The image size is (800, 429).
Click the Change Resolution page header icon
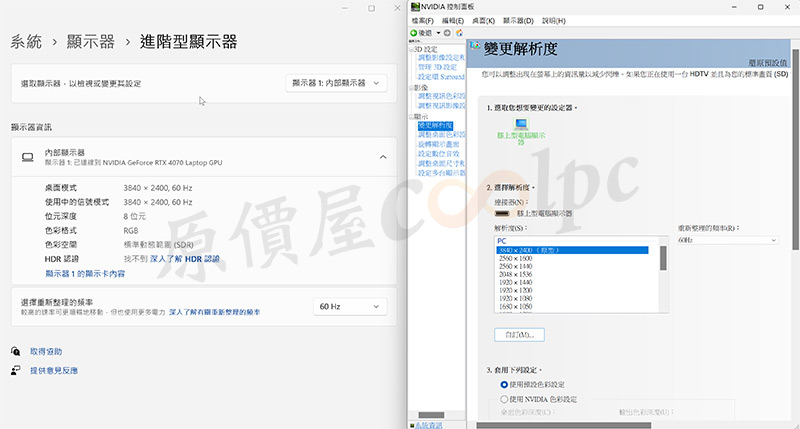point(475,46)
